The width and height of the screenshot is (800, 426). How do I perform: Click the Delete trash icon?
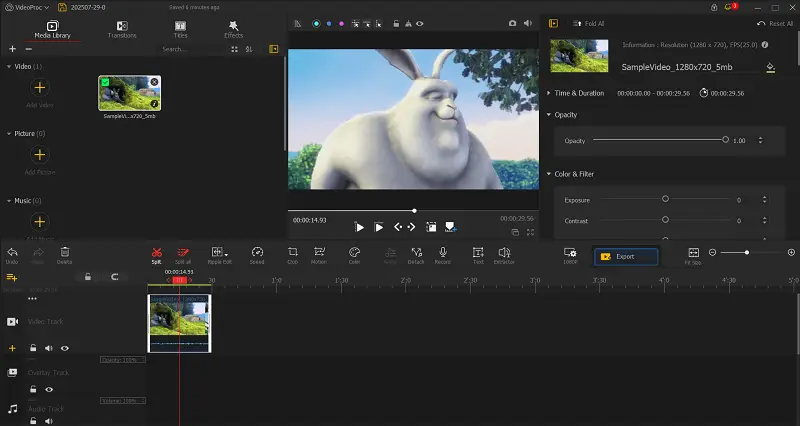(65, 254)
